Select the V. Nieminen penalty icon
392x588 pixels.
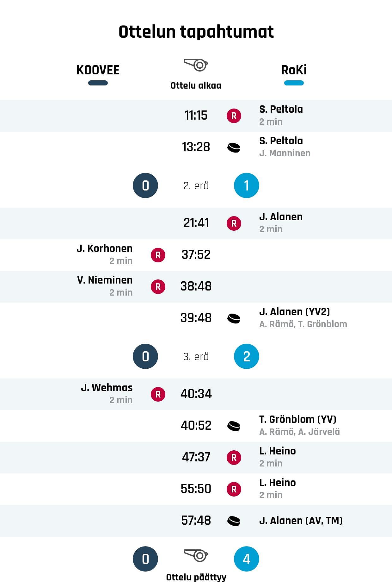(x=158, y=287)
